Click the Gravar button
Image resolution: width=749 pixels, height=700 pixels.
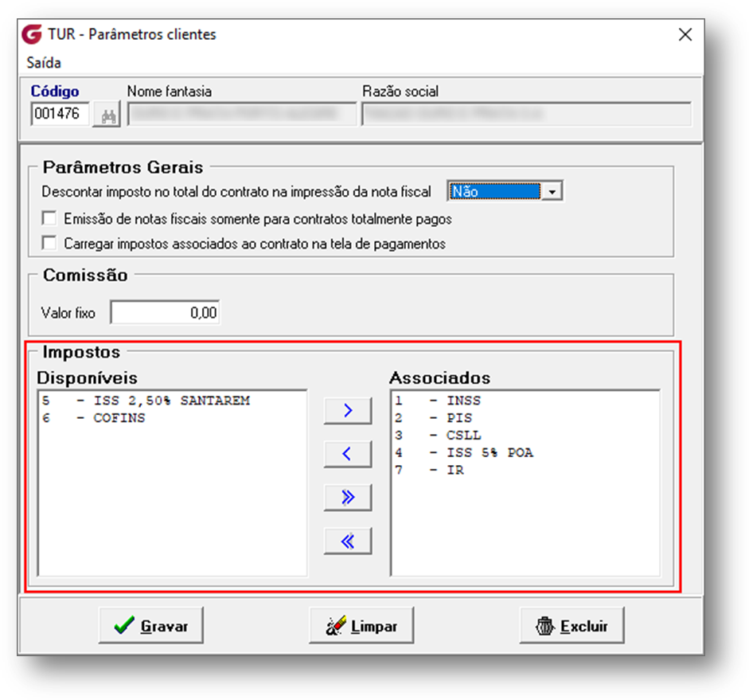[151, 625]
